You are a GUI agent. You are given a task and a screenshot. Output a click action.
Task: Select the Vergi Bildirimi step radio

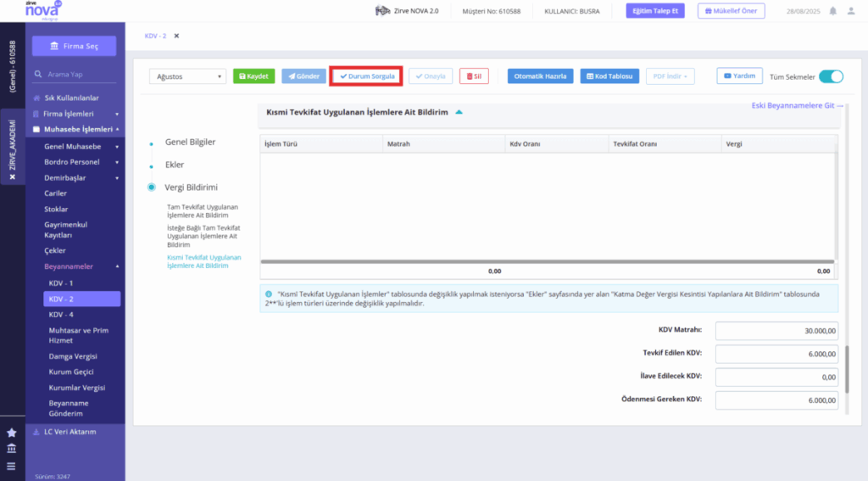pyautogui.click(x=151, y=187)
